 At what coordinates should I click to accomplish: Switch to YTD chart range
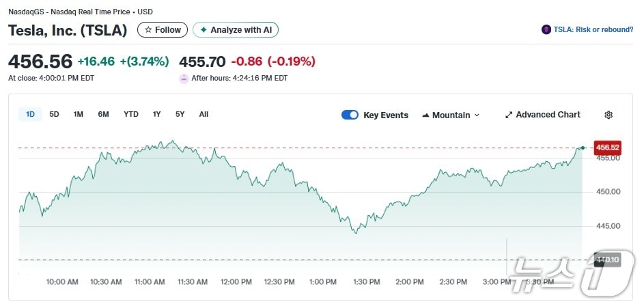(x=130, y=114)
